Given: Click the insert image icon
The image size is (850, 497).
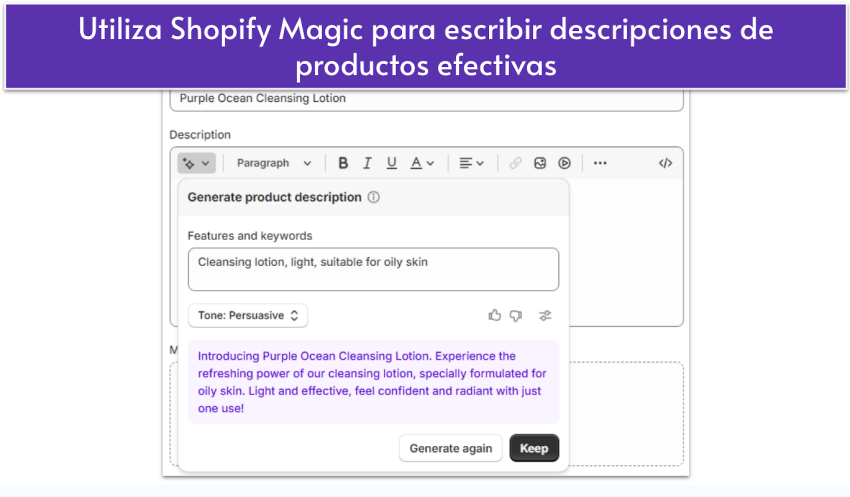Looking at the screenshot, I should [540, 163].
